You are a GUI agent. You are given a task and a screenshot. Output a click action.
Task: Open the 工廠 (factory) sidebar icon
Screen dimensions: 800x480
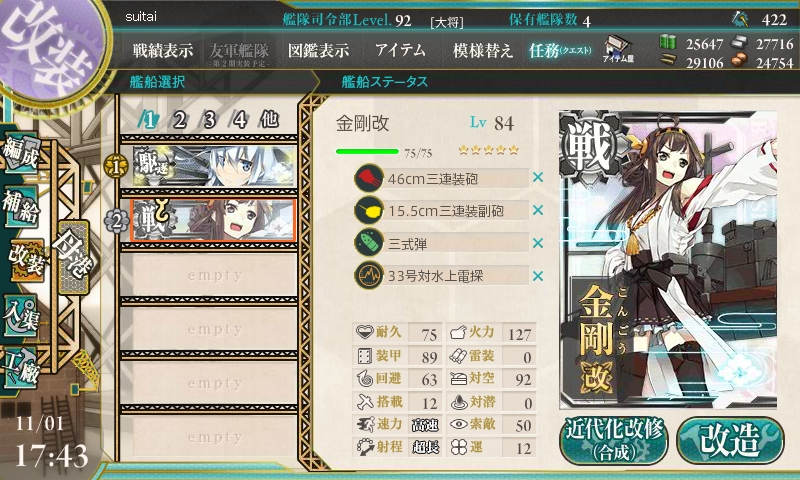(x=21, y=369)
